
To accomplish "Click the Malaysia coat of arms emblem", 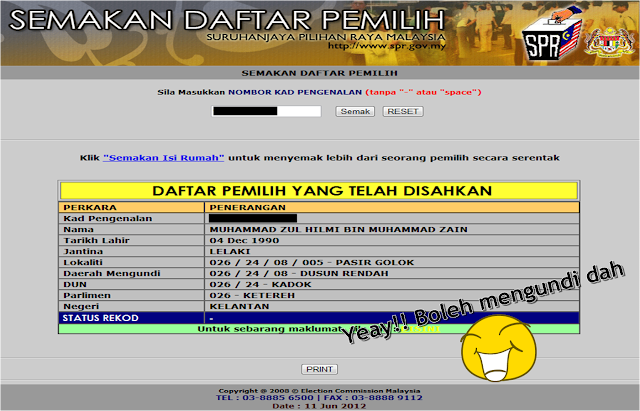I will (x=609, y=42).
